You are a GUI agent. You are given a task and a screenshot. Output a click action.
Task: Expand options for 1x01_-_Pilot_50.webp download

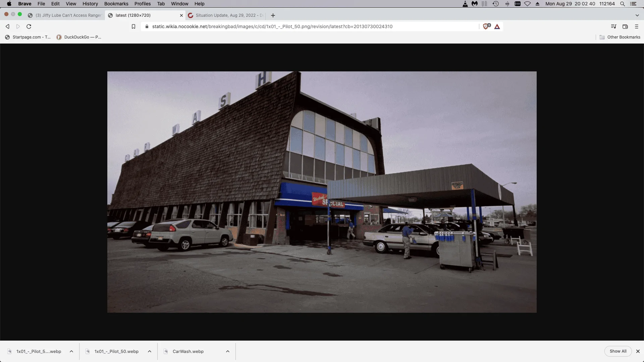(x=150, y=351)
